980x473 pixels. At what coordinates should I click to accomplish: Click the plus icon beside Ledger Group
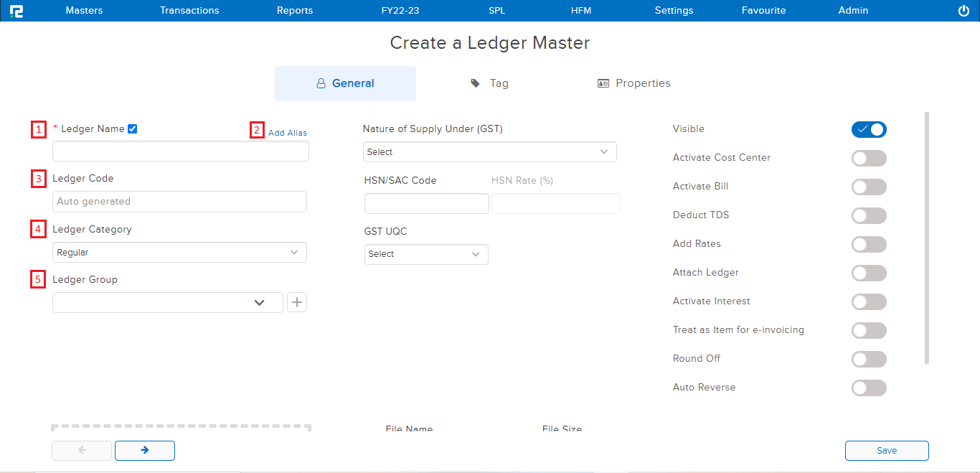pyautogui.click(x=297, y=302)
